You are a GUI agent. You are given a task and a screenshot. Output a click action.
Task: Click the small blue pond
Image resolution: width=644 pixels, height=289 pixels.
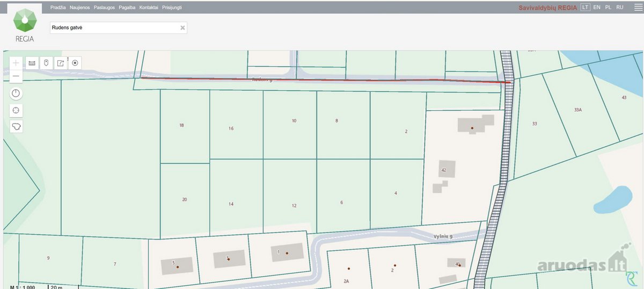(x=614, y=199)
